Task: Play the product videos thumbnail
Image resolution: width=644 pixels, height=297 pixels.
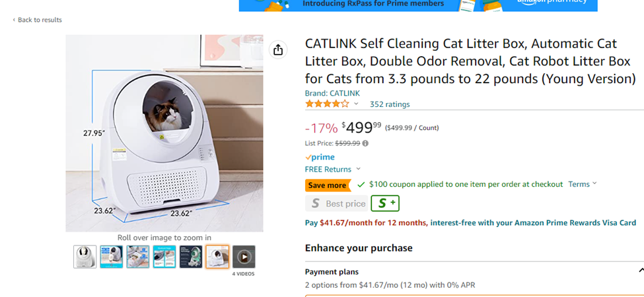Action: (x=244, y=257)
